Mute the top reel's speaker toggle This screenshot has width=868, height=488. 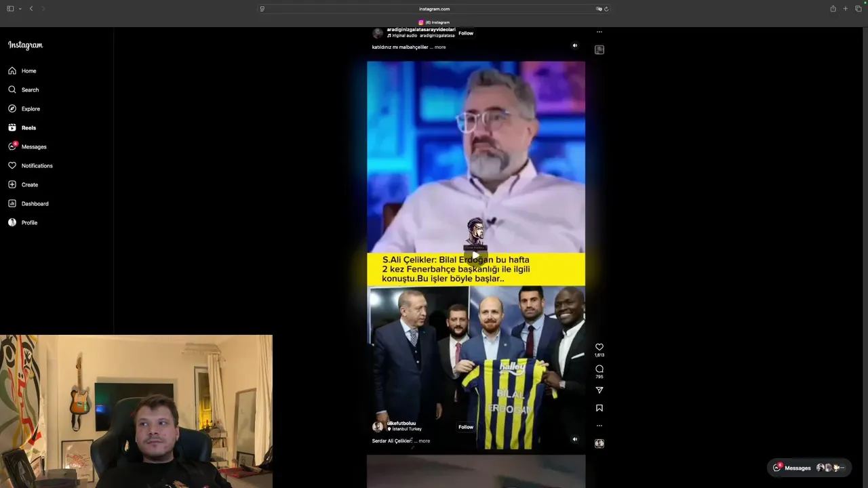pos(575,45)
